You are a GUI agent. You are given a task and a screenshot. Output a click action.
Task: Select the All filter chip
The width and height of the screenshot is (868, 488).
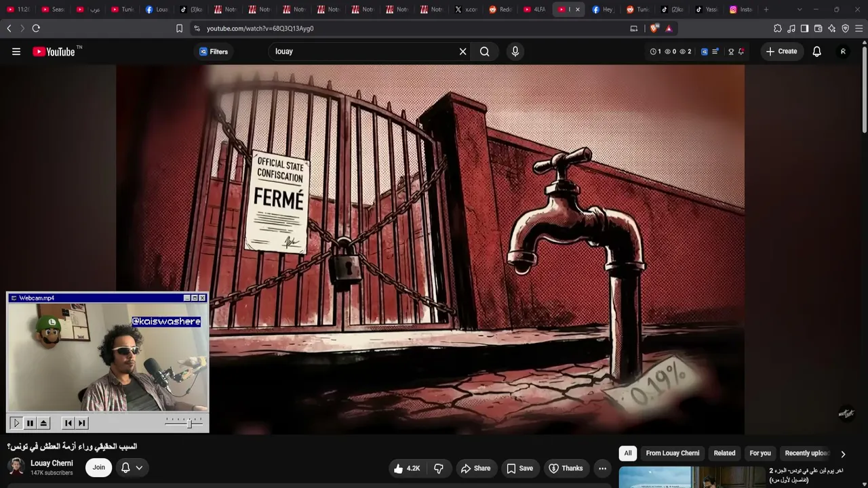[x=628, y=453]
